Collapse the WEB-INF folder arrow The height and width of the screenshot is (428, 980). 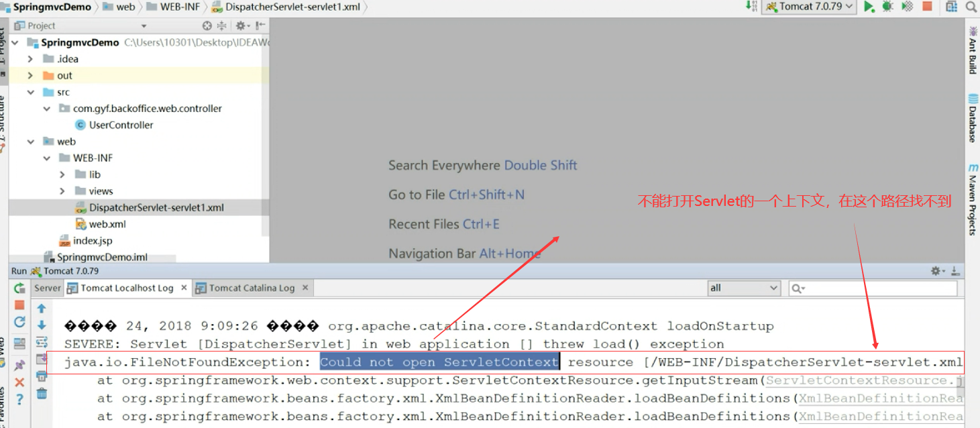tap(47, 158)
